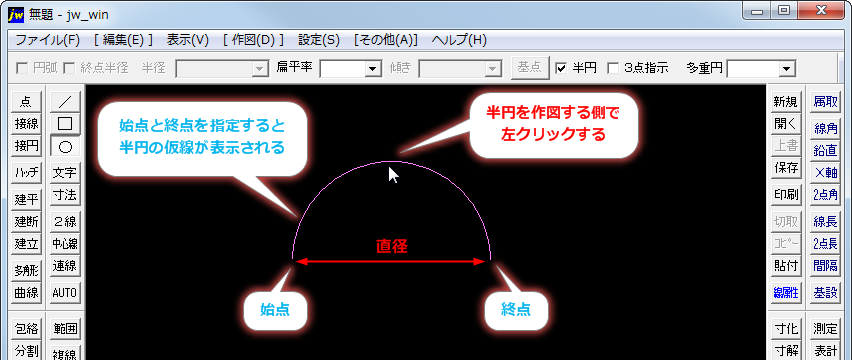Select the ハッチ hatch tool

[27, 173]
